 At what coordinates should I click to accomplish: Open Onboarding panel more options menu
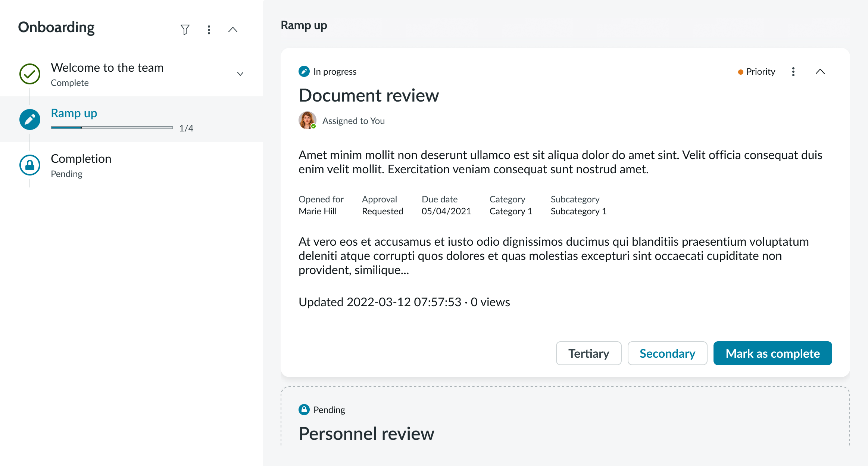click(209, 29)
